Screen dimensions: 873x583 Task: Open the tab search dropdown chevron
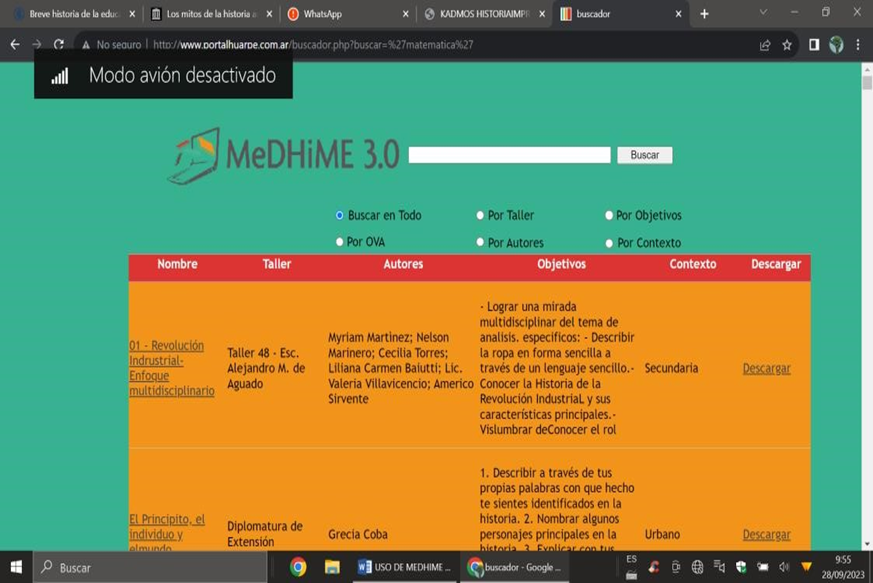tap(763, 13)
